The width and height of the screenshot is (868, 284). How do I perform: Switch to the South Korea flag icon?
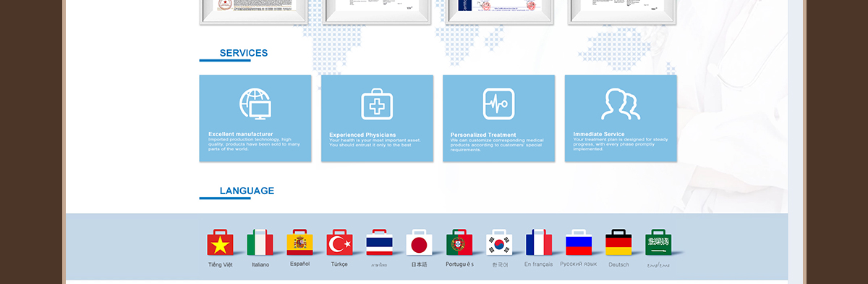[x=499, y=243]
